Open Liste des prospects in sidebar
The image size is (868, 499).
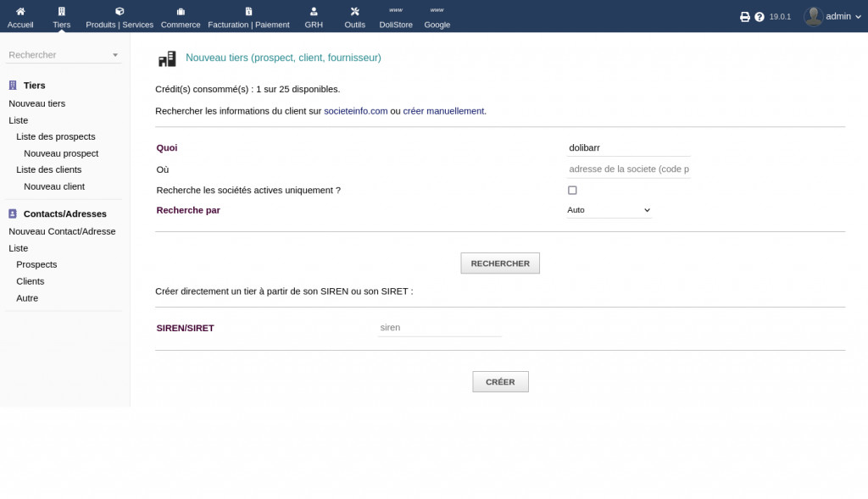(x=56, y=136)
